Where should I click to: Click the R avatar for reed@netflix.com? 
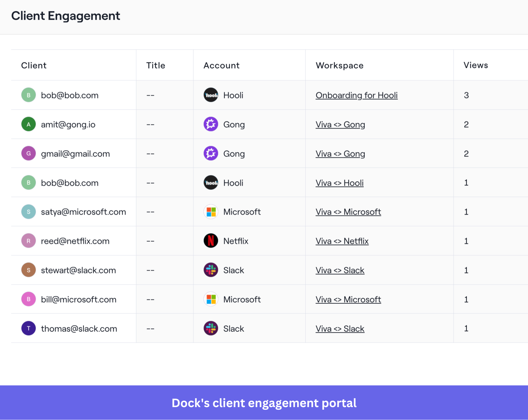pos(28,241)
